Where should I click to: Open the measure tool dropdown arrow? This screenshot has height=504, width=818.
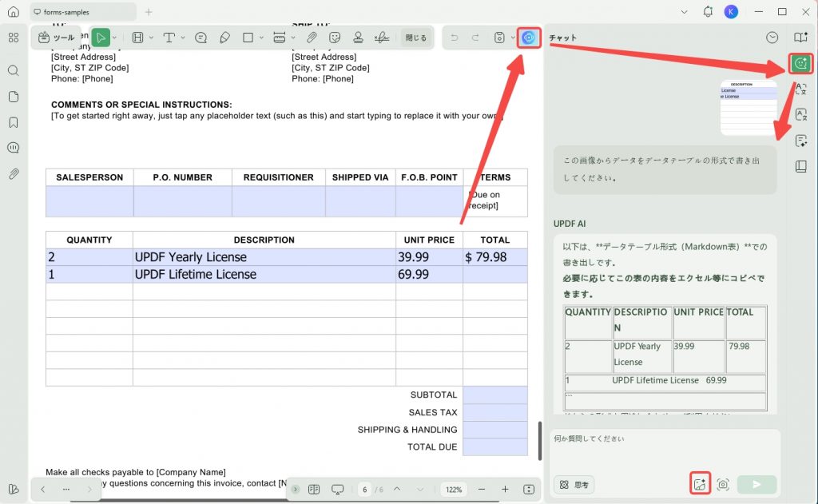pos(293,38)
